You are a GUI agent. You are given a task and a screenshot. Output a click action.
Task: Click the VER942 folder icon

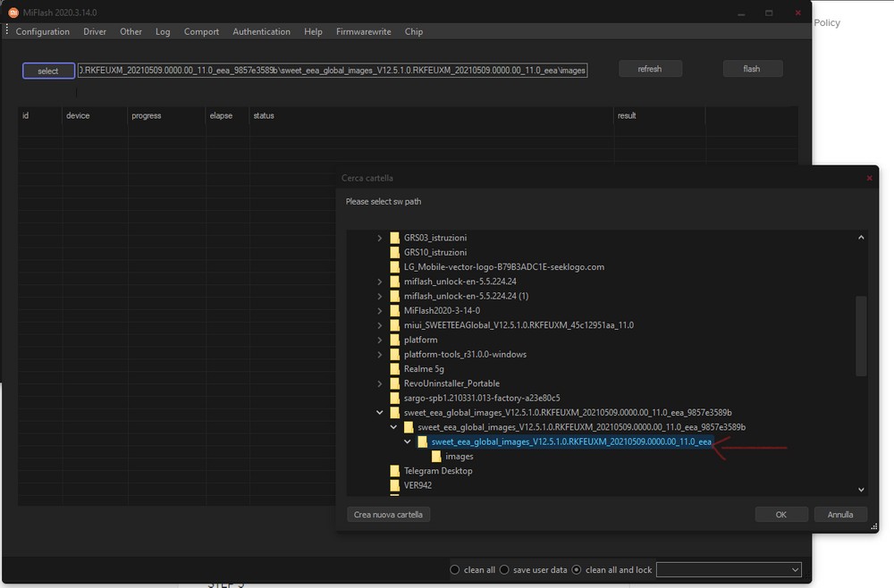coord(395,485)
